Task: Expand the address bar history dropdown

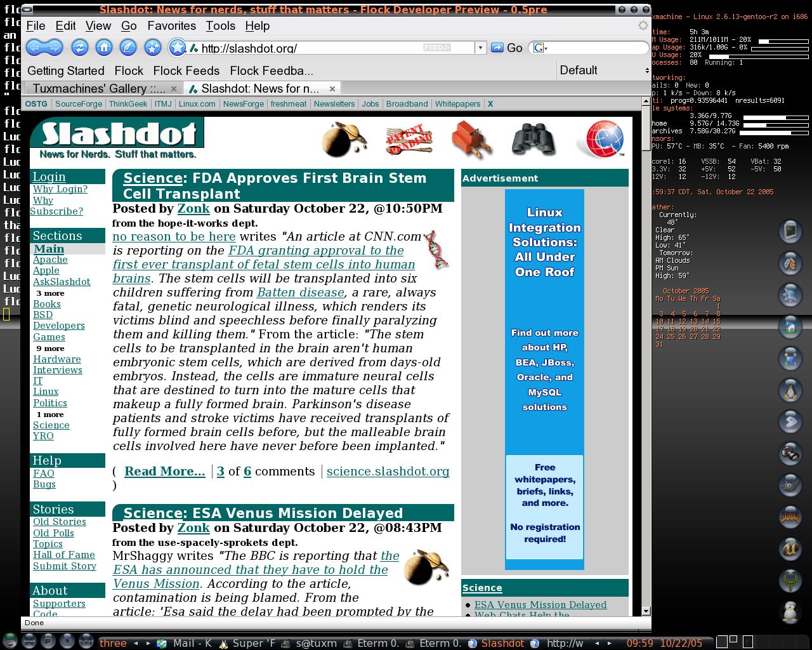Action: (x=480, y=48)
